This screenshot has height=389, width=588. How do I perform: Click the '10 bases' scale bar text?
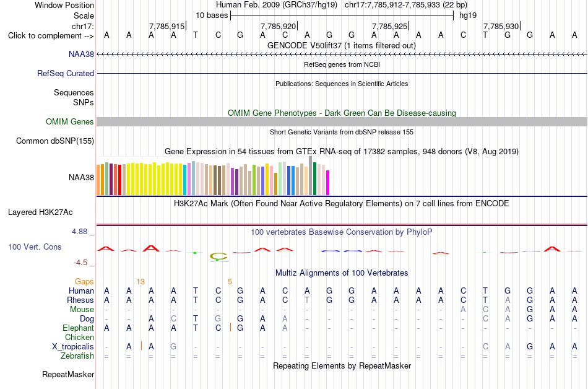pos(212,15)
